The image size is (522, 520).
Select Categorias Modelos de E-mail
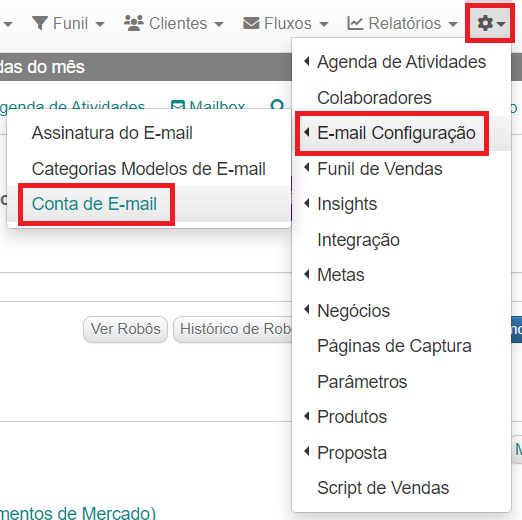pyautogui.click(x=149, y=168)
